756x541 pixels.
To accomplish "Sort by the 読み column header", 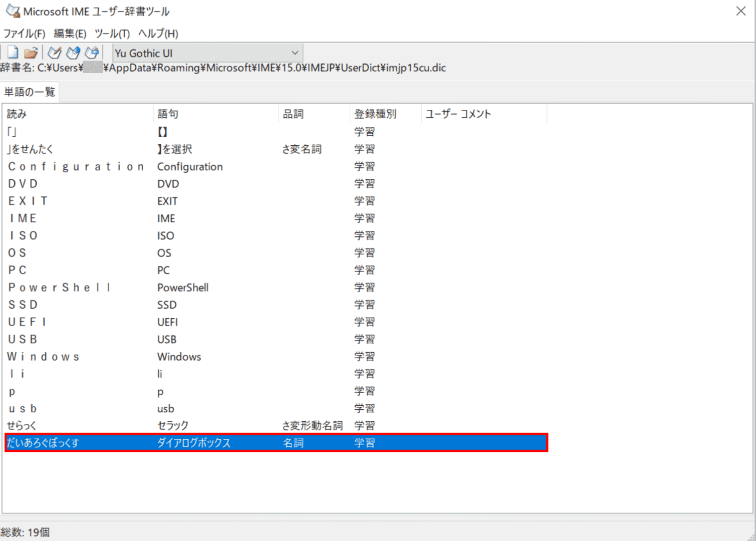I will tap(78, 114).
